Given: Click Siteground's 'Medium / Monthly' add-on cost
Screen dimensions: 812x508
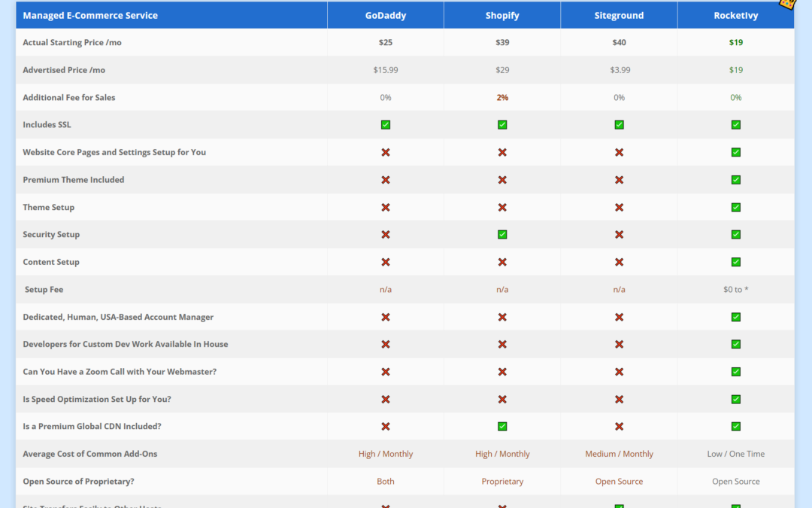Looking at the screenshot, I should (x=619, y=454).
